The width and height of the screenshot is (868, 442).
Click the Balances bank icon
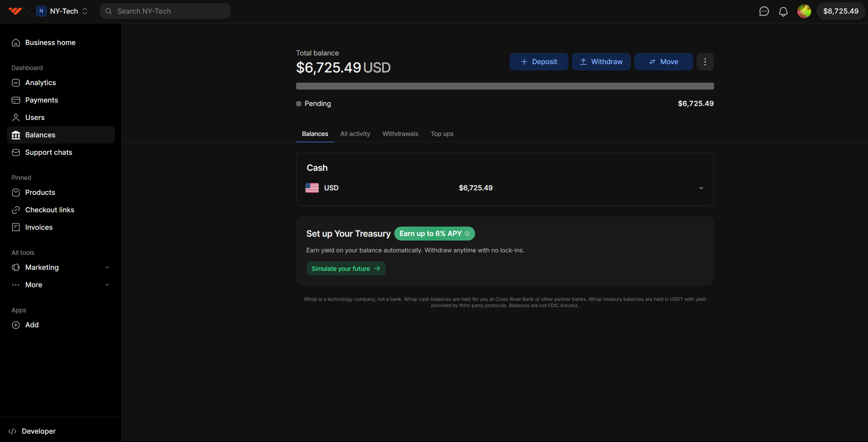16,135
